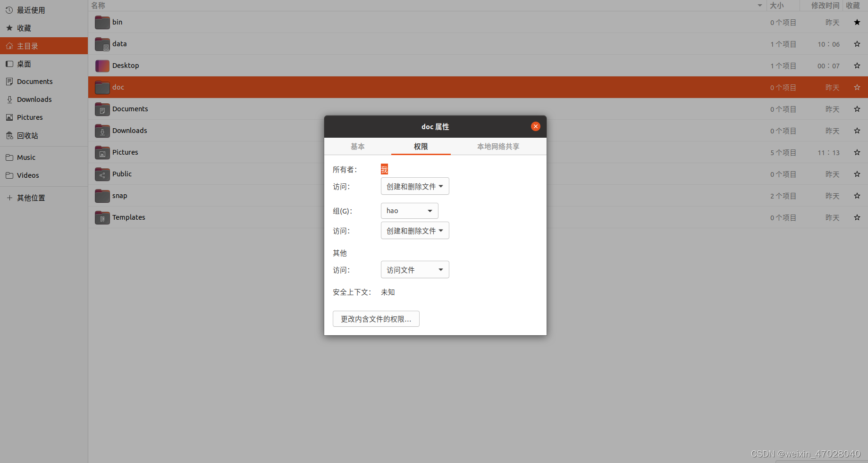
Task: Star the Public folder row
Action: coord(857,174)
